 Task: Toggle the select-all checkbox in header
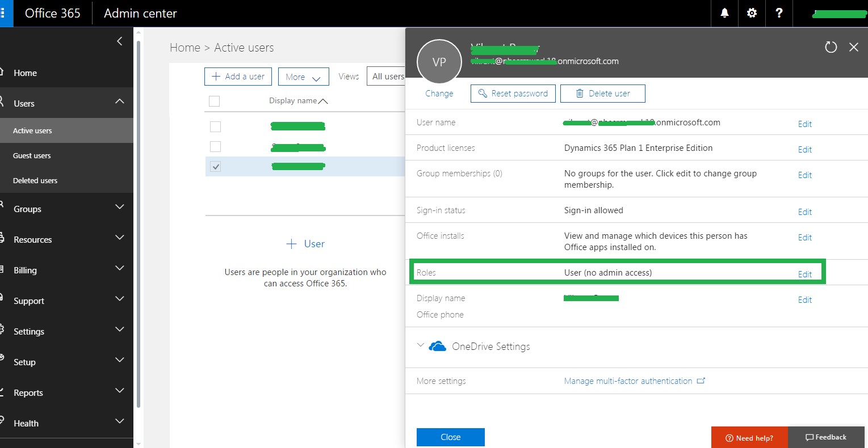[215, 101]
